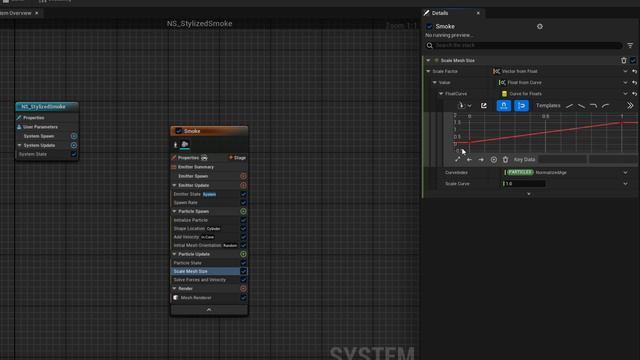Open Float from Curve dropdown arrow
This screenshot has height=360, width=640.
tap(625, 82)
